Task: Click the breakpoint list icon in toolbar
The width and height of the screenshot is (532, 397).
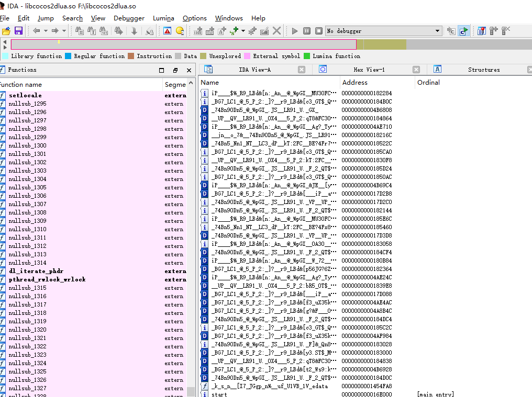Action: pos(481,31)
